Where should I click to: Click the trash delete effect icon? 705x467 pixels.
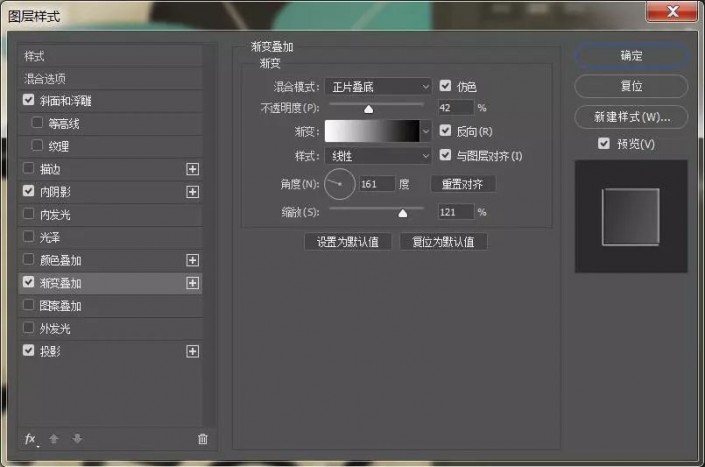click(203, 439)
